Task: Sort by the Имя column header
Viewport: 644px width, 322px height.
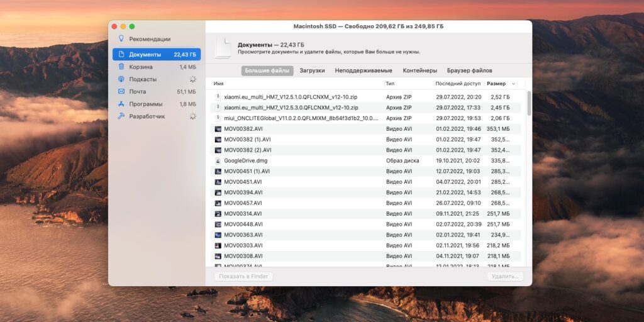Action: pos(218,84)
